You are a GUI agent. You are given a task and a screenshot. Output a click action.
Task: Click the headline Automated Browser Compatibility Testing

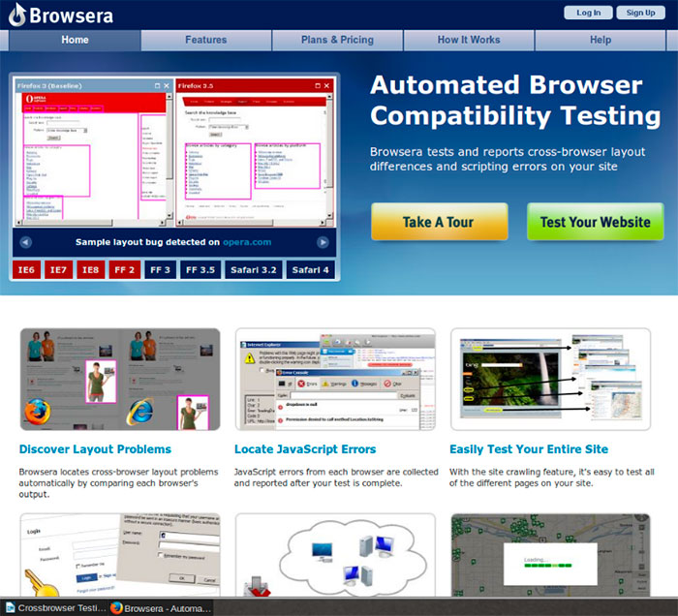(x=514, y=101)
